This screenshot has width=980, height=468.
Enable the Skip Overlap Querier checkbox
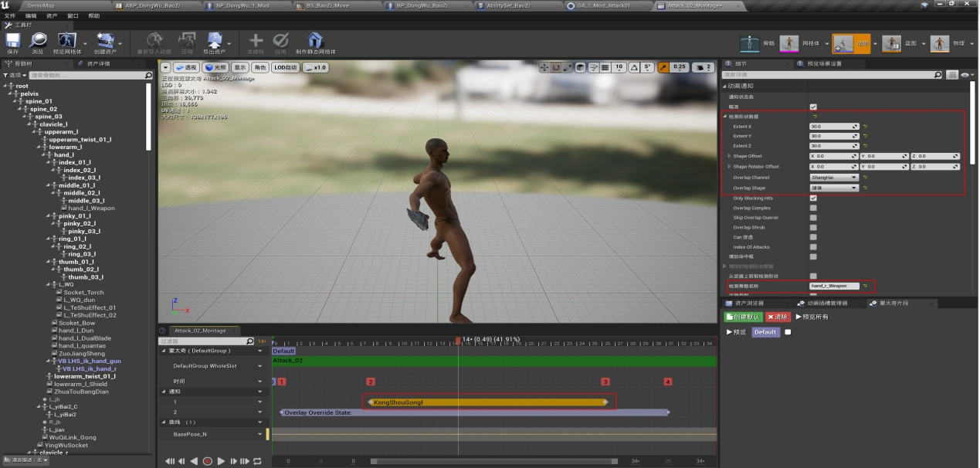pyautogui.click(x=813, y=218)
